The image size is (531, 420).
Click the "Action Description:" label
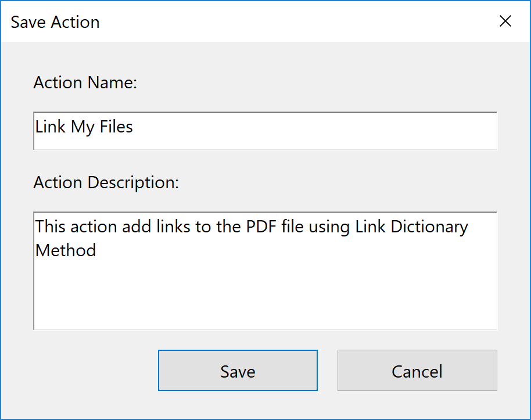[106, 182]
